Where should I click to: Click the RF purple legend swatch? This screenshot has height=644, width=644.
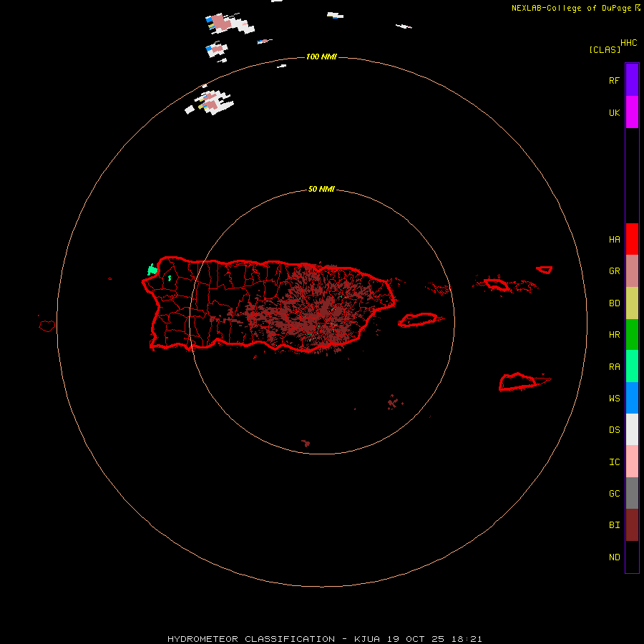point(632,80)
